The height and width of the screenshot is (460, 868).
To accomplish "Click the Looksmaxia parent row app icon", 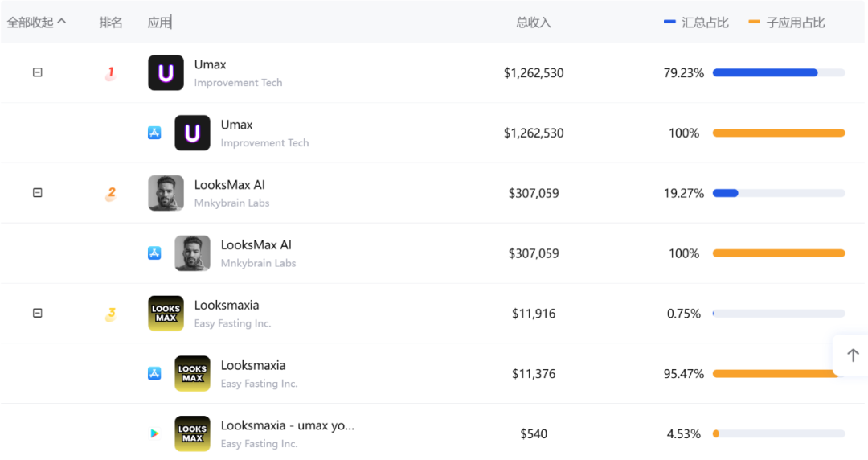I will (x=166, y=314).
